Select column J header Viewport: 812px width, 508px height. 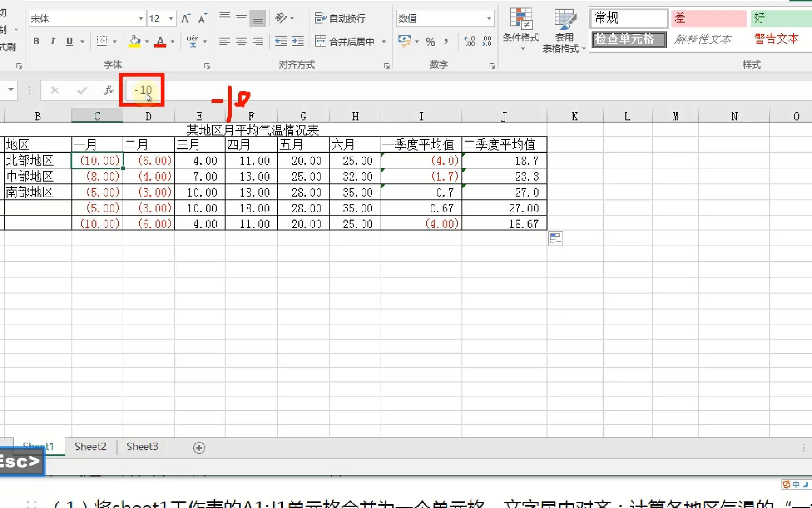coord(504,116)
